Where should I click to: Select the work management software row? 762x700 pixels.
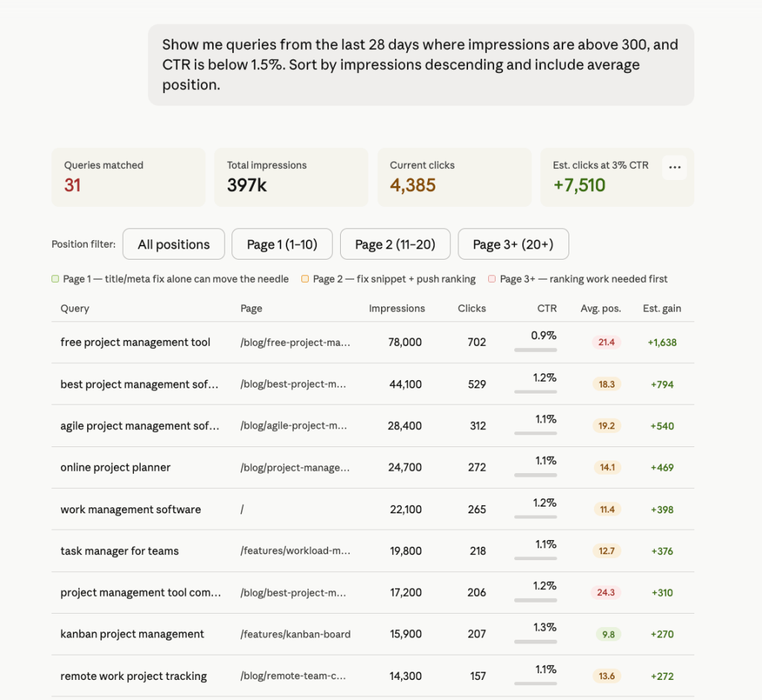[x=373, y=509]
